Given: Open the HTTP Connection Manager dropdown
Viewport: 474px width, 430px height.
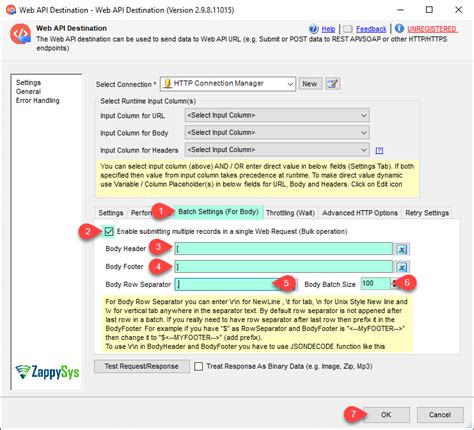Looking at the screenshot, I should [228, 84].
